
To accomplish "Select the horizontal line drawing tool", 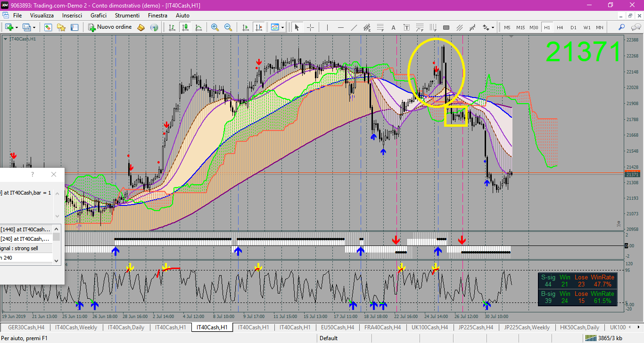I will point(341,27).
